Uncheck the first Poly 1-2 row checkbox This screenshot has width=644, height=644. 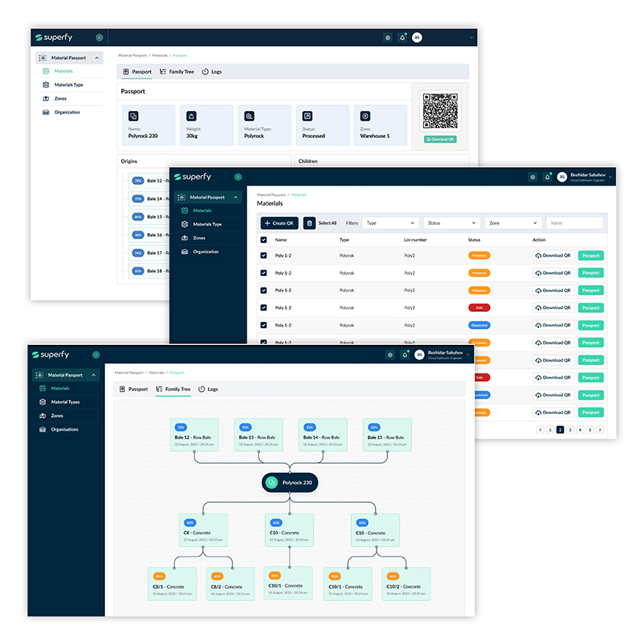[264, 255]
